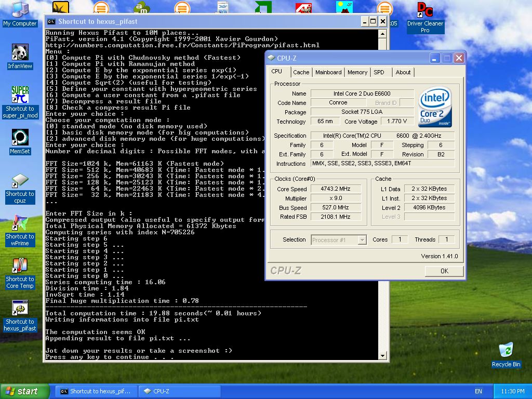Click OK in the CPU-Z window
The width and height of the screenshot is (532, 399).
(x=444, y=271)
